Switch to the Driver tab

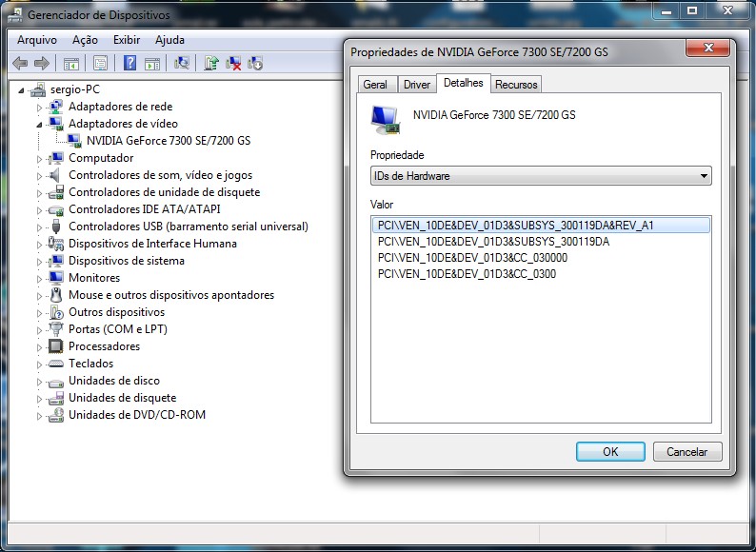click(x=417, y=85)
